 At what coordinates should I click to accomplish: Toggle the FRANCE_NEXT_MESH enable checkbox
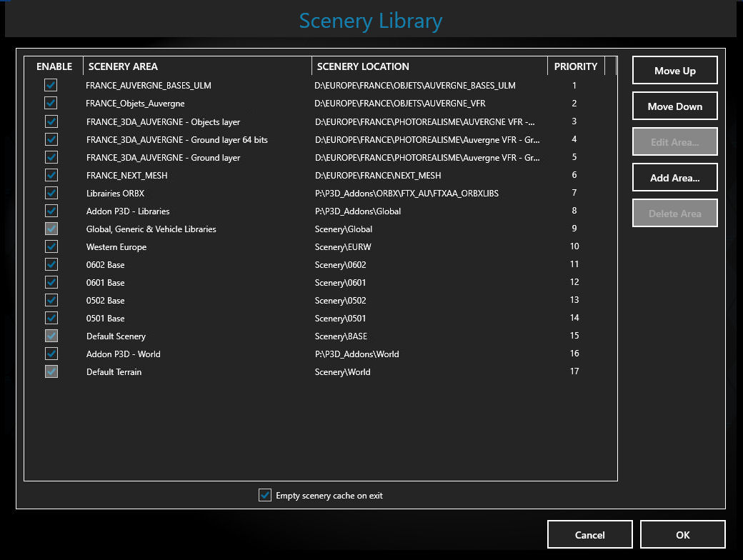pos(51,175)
